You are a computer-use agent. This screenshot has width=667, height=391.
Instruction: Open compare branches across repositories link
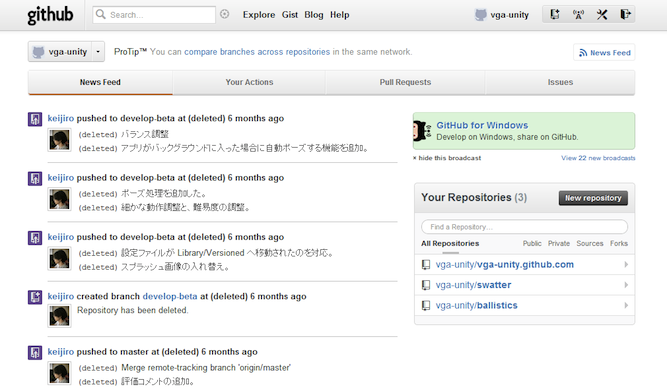257,52
